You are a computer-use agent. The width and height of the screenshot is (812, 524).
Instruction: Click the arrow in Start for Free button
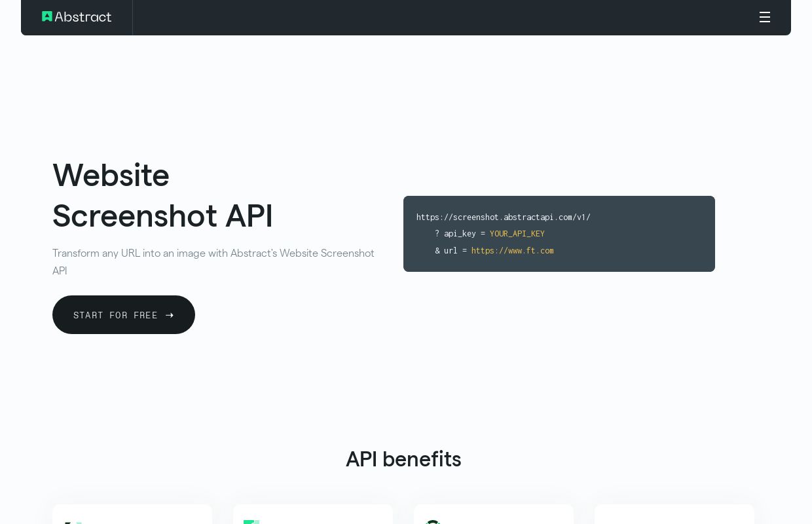pyautogui.click(x=170, y=315)
